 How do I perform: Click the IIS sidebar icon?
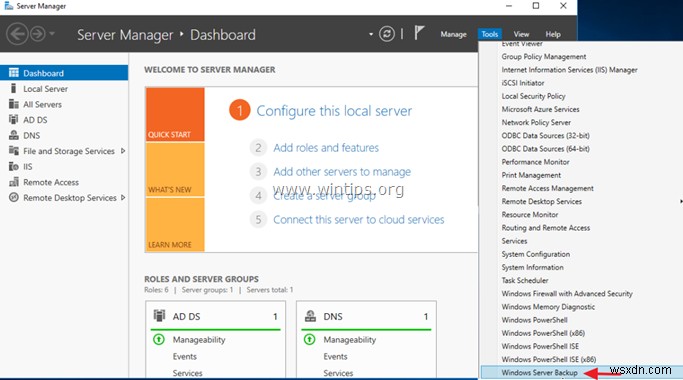[x=14, y=166]
